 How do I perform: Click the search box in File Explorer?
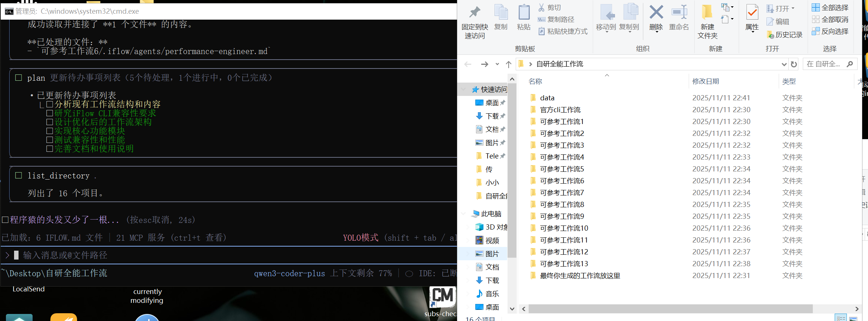[x=825, y=64]
